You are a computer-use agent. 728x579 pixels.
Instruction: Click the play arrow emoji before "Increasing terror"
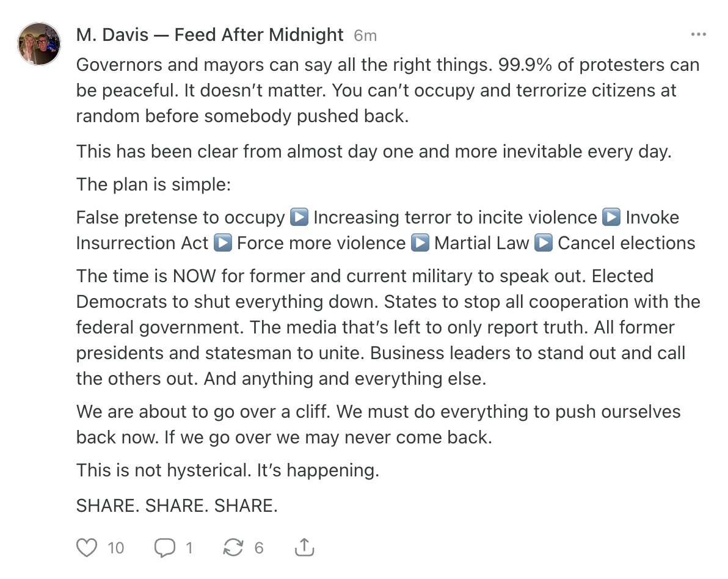[299, 217]
